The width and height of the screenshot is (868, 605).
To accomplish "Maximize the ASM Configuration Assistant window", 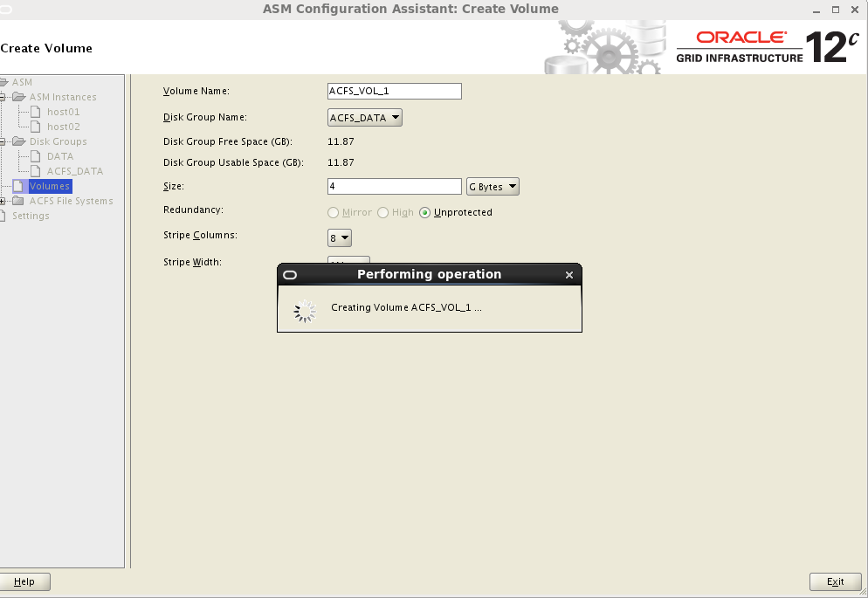I will click(836, 10).
